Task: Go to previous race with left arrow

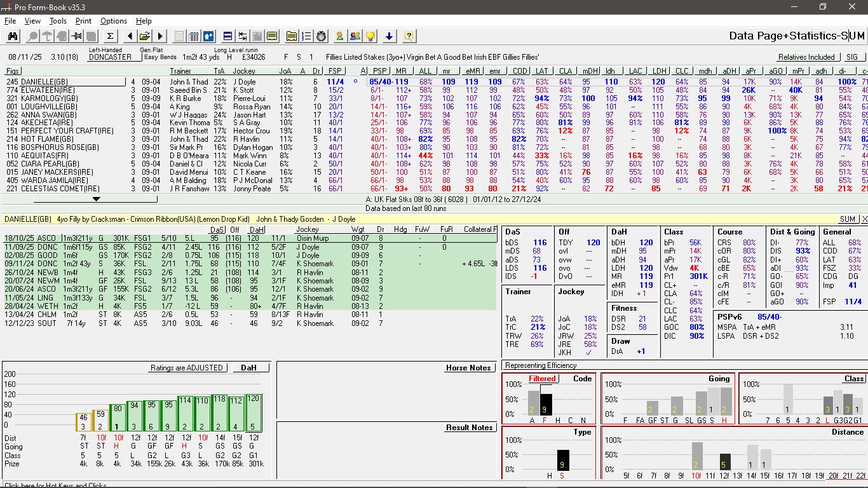Action: [x=130, y=36]
